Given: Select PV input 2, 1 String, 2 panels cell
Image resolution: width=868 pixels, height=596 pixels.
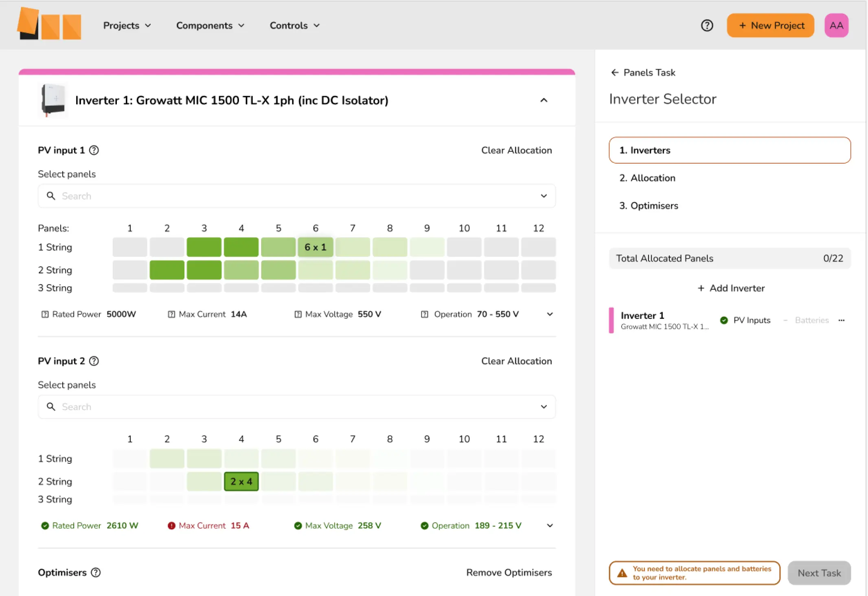Looking at the screenshot, I should point(167,459).
